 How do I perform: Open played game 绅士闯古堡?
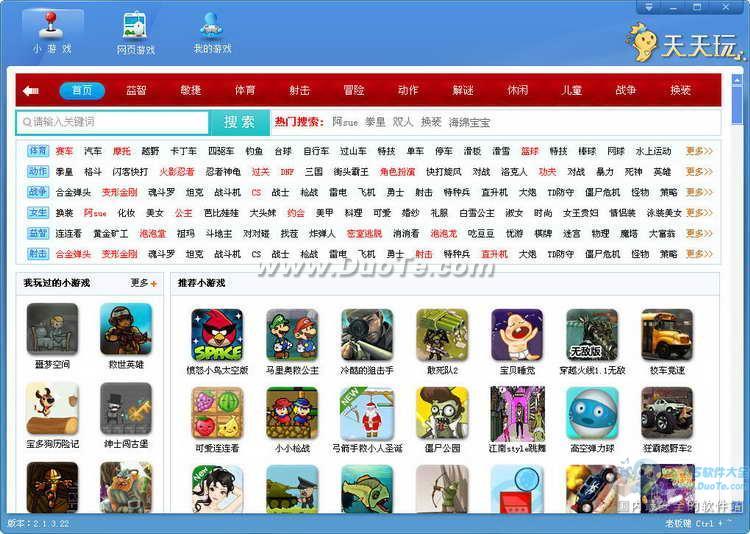pos(126,408)
